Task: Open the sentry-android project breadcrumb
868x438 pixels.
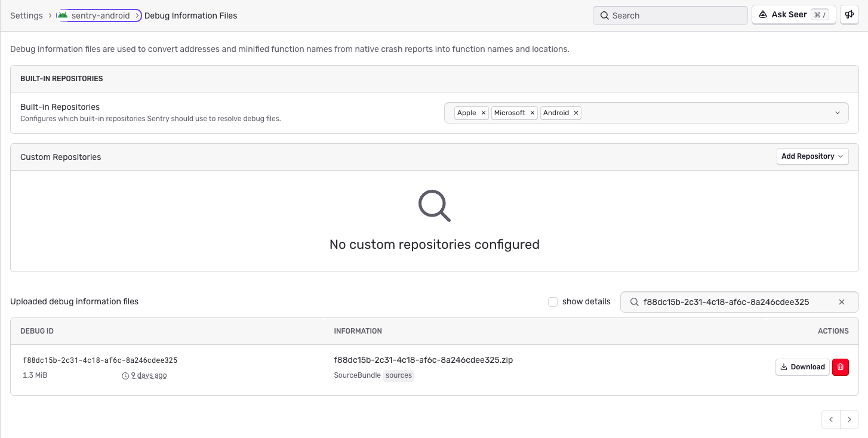Action: click(x=99, y=16)
